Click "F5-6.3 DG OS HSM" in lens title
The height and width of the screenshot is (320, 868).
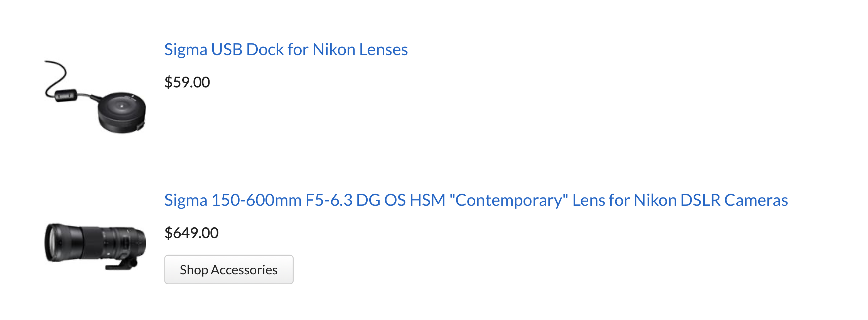(375, 200)
